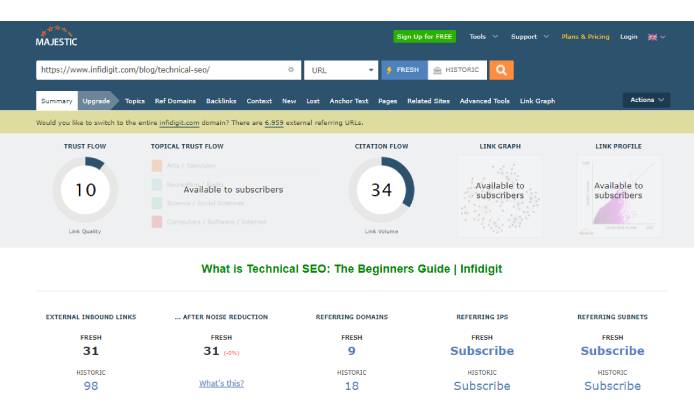Image resolution: width=694 pixels, height=418 pixels.
Task: Click the 6,959 referring URLs link
Action: coord(274,123)
